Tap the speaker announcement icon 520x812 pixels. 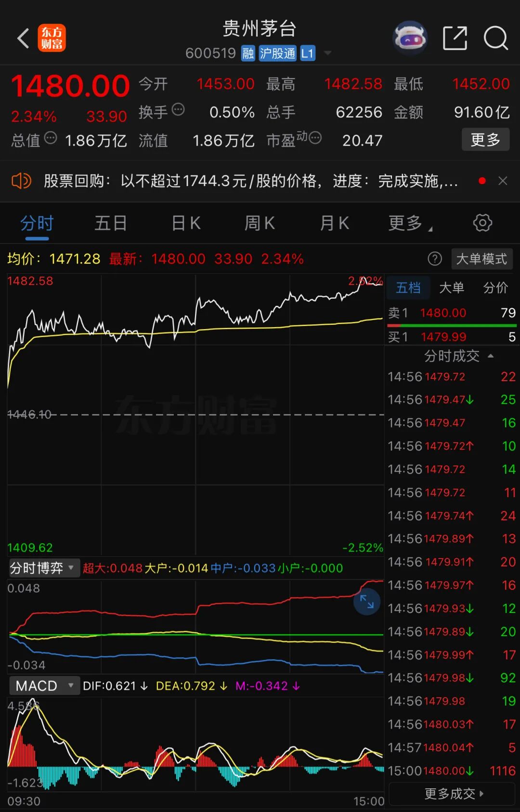click(x=21, y=181)
